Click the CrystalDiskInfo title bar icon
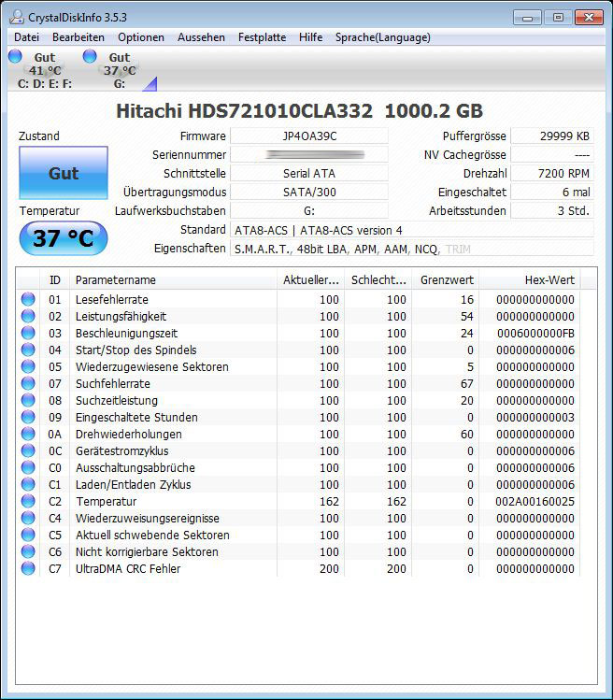Image resolution: width=613 pixels, height=700 pixels. pyautogui.click(x=17, y=17)
